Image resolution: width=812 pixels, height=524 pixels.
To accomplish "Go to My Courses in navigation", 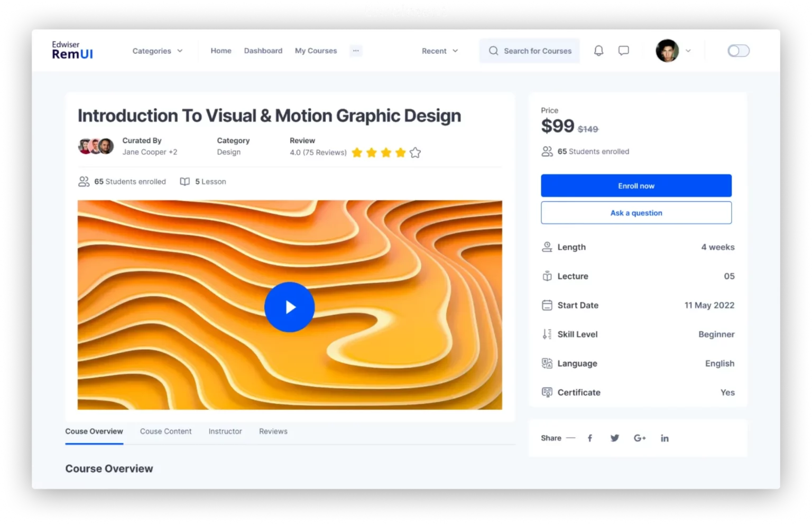I will 316,51.
